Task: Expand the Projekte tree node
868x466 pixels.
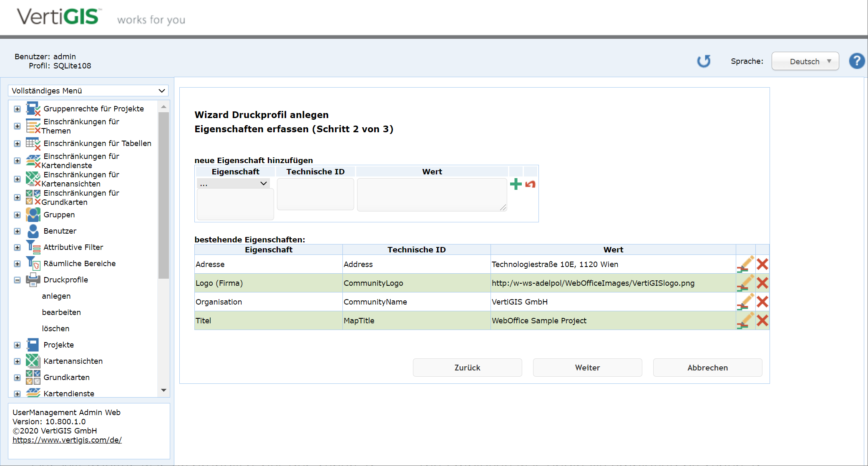Action: (x=17, y=345)
